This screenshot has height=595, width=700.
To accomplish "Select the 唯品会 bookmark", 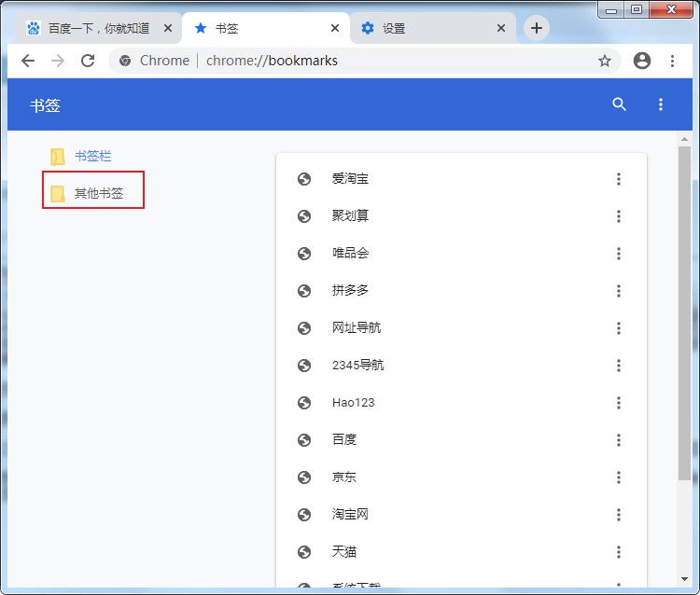I will point(461,254).
